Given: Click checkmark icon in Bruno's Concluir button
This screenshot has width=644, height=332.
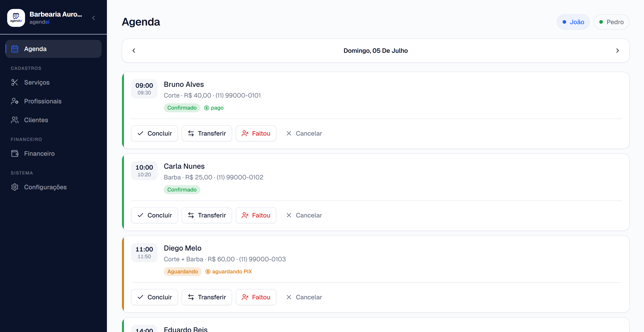Looking at the screenshot, I should pyautogui.click(x=140, y=133).
